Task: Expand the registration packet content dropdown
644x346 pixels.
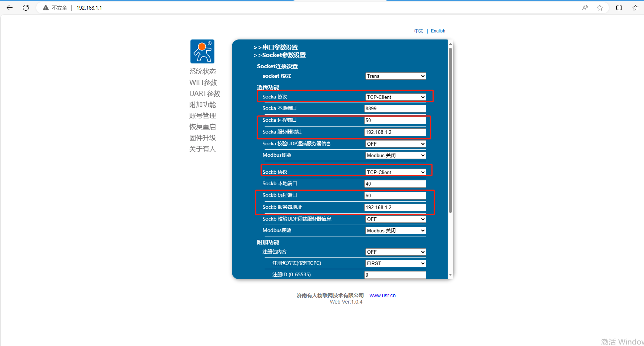Action: click(x=396, y=252)
